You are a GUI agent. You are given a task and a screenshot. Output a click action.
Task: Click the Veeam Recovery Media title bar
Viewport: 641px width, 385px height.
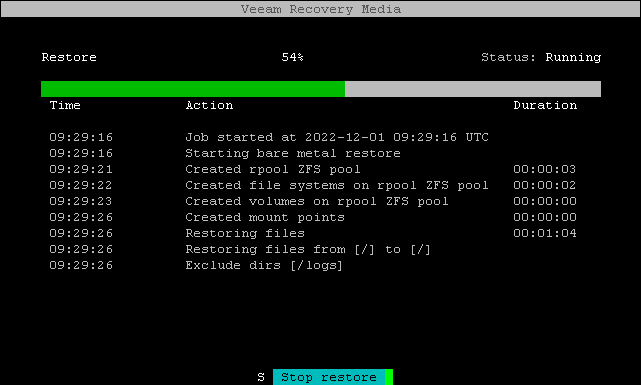coord(320,9)
